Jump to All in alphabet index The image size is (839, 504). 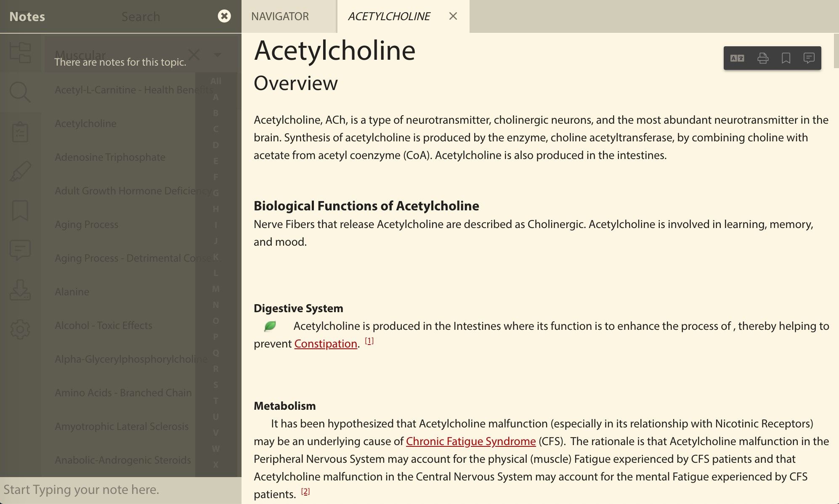point(216,81)
